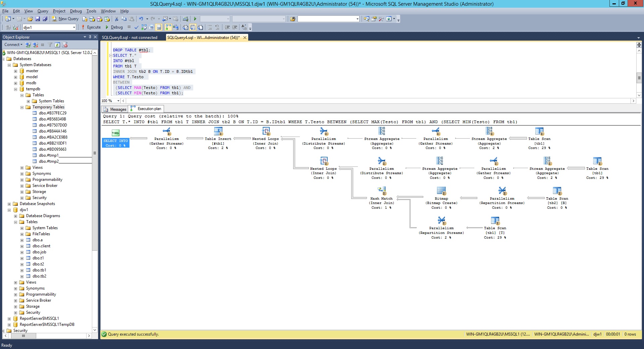Screen dimensions: 644x349
Task: Click the Object Explorer horizontal scrollbar
Action: click(47, 336)
